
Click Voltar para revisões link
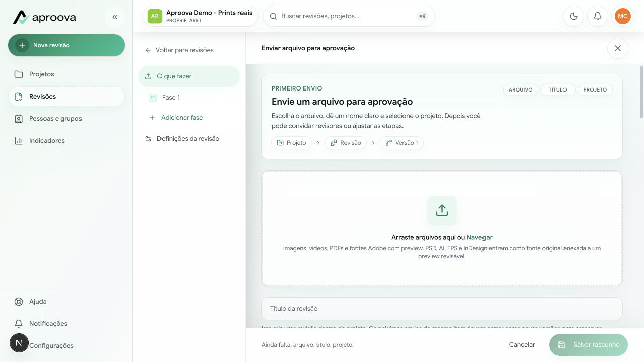click(180, 50)
